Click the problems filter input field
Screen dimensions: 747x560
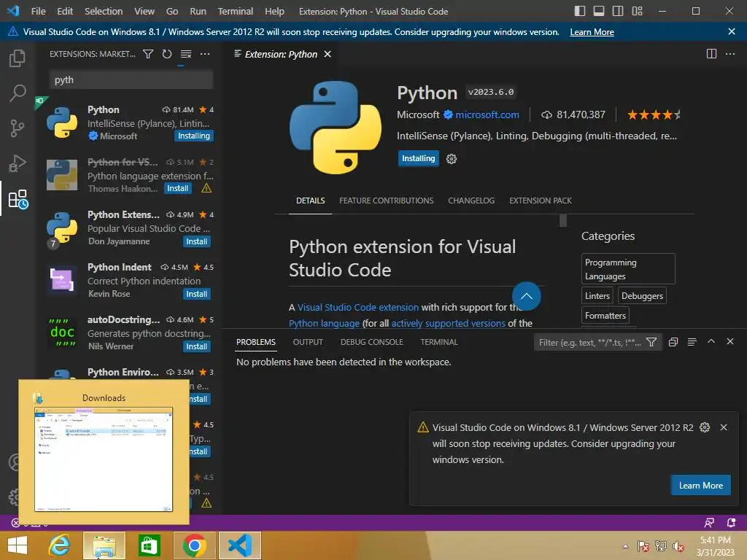pyautogui.click(x=589, y=343)
